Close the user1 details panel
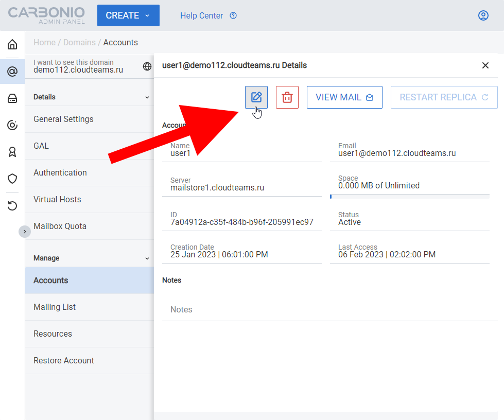Screen dimensions: 504x420 point(485,65)
